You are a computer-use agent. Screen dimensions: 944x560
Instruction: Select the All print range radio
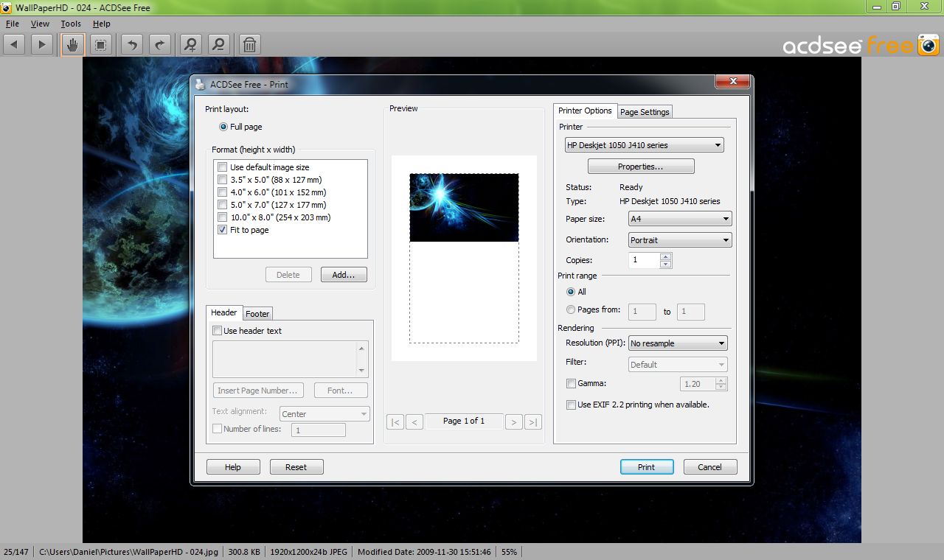(571, 292)
